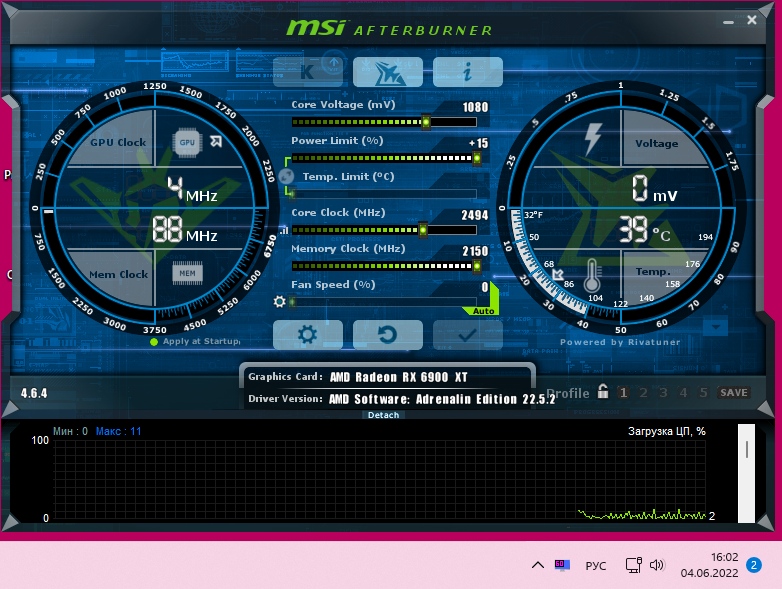Click Memory Clock value 2150

pos(474,251)
